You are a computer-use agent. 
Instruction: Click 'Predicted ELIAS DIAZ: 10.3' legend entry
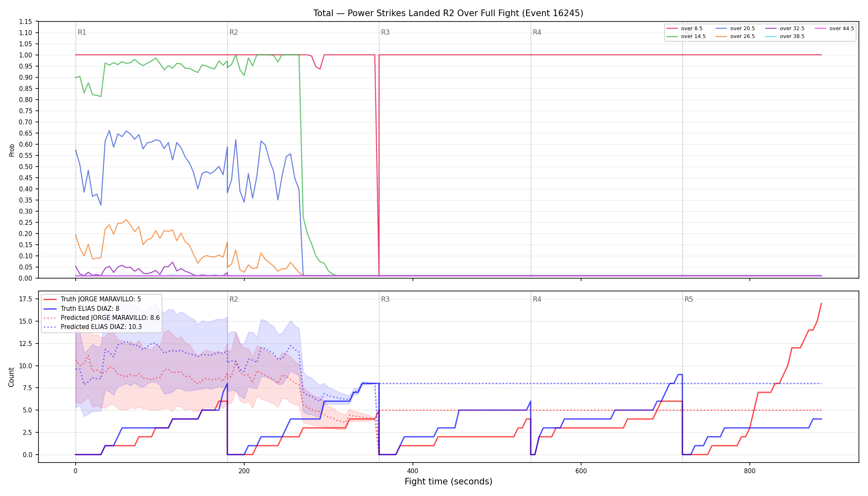(x=93, y=327)
